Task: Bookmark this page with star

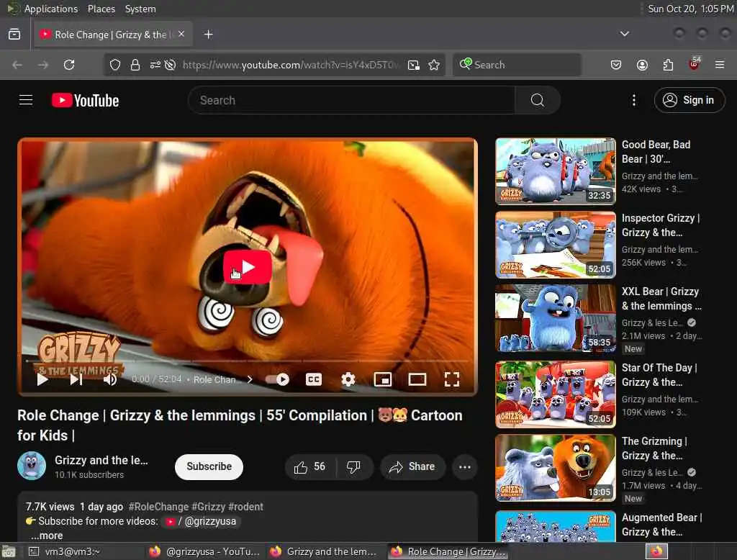Action: click(x=434, y=65)
